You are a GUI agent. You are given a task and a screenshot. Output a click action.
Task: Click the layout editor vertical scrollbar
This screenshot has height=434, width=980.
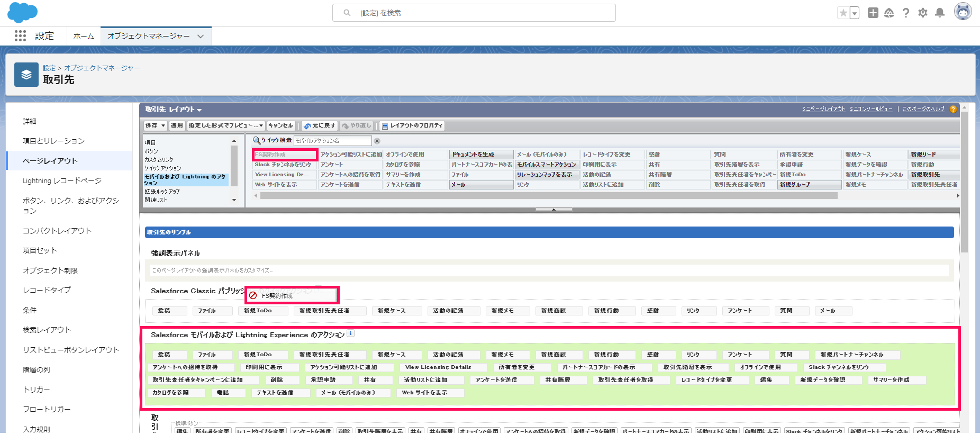pyautogui.click(x=964, y=183)
